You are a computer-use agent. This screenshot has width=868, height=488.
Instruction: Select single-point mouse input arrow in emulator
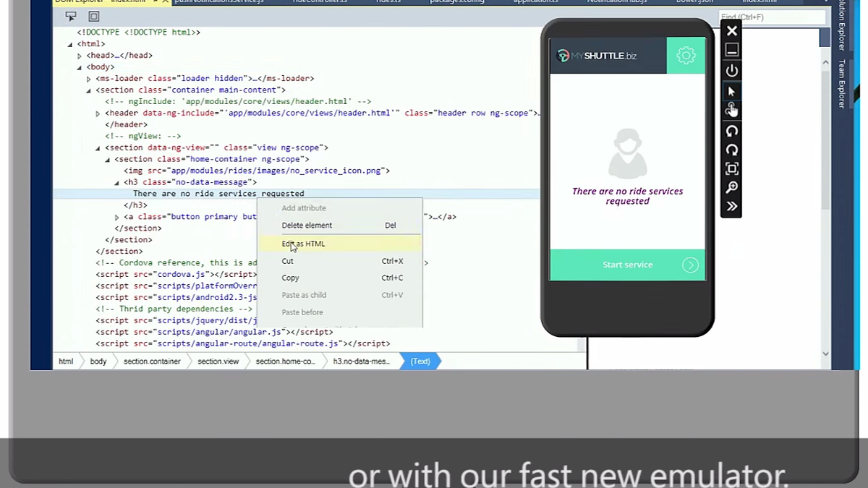[732, 91]
